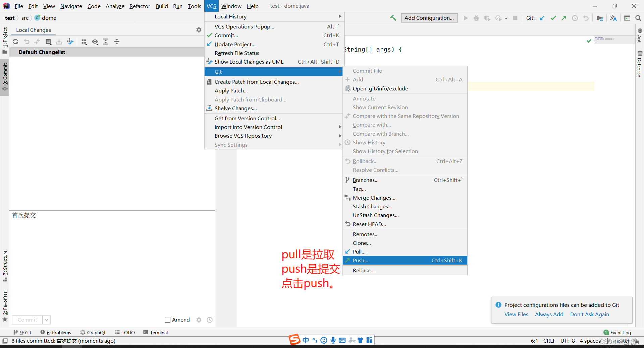Image resolution: width=644 pixels, height=348 pixels.
Task: Open the File menu
Action: pos(19,6)
